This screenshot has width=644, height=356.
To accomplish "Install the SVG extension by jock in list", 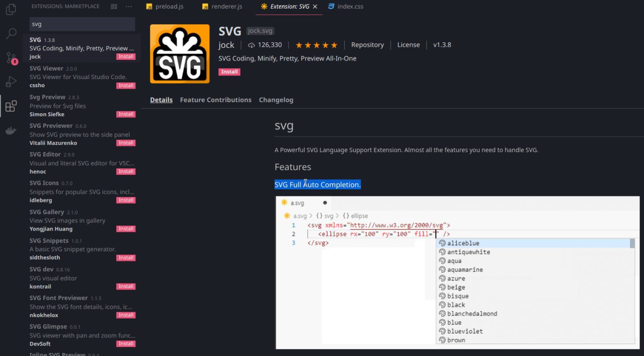I will click(126, 56).
